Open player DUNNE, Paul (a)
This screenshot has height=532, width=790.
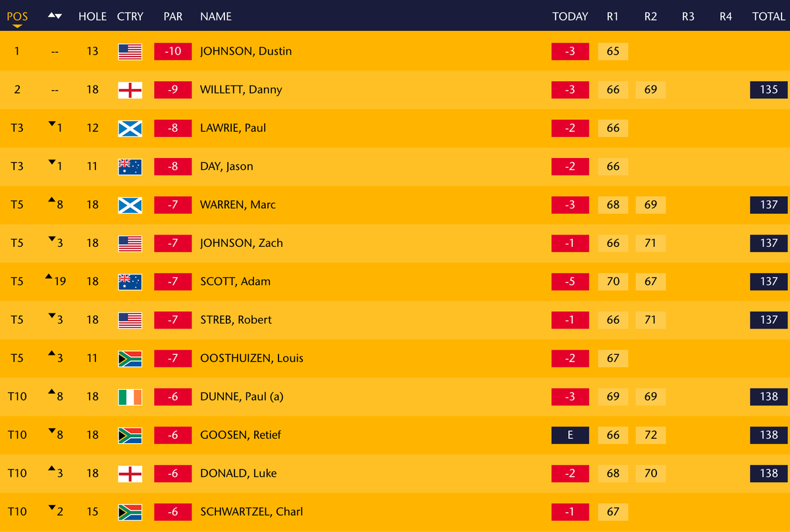tap(242, 396)
